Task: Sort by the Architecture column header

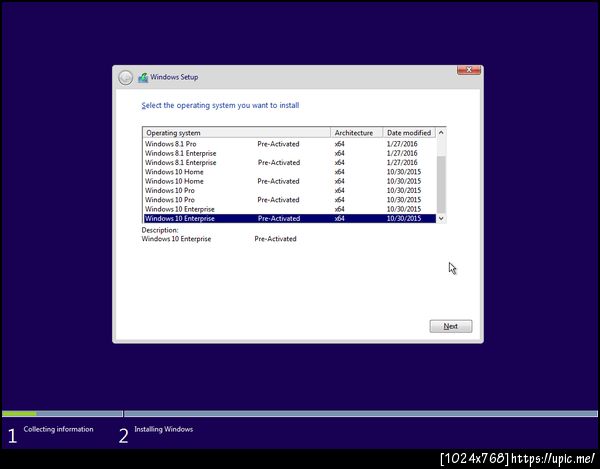Action: (356, 133)
